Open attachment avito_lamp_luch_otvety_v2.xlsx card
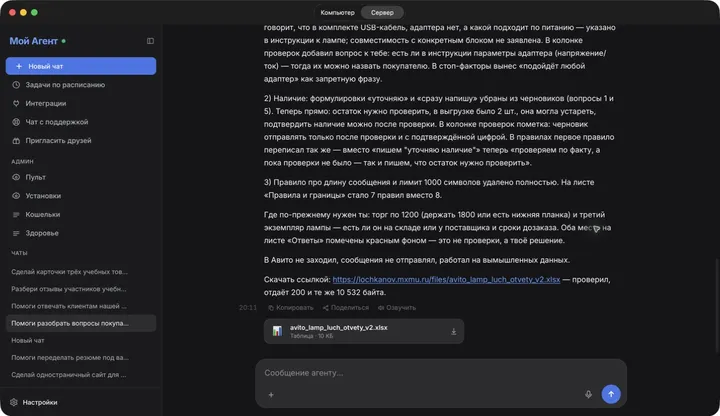The height and width of the screenshot is (416, 720). coord(364,332)
